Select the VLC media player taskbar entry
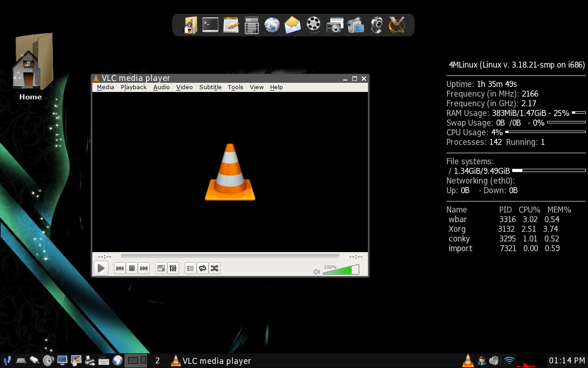The height and width of the screenshot is (368, 588). (x=211, y=361)
